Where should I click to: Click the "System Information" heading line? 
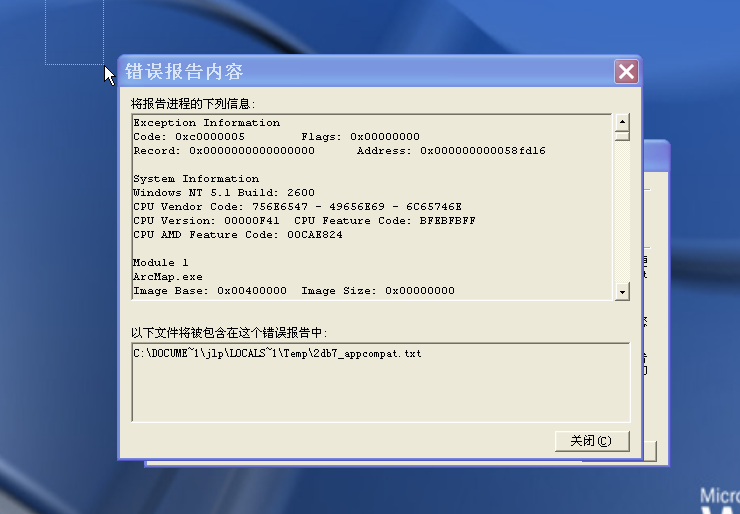pos(196,179)
